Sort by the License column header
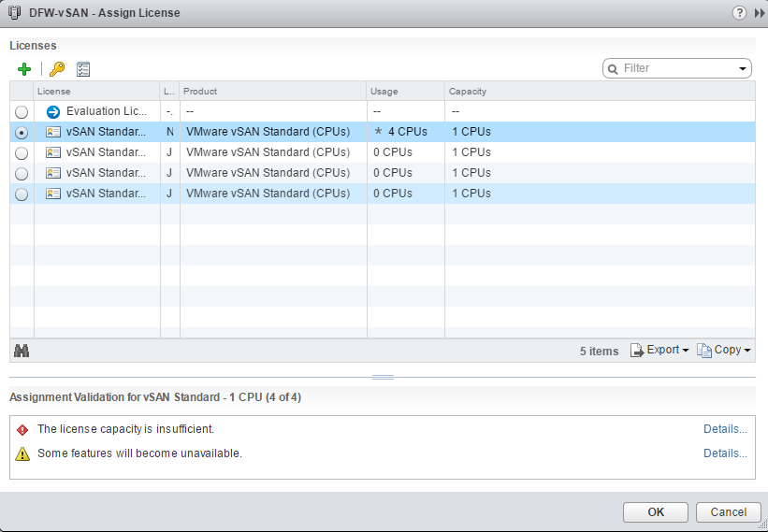The height and width of the screenshot is (532, 768). tap(97, 91)
